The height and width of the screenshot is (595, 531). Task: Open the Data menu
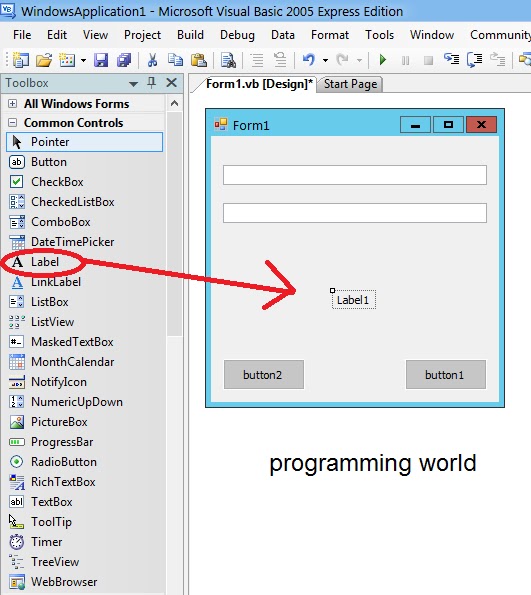click(283, 35)
